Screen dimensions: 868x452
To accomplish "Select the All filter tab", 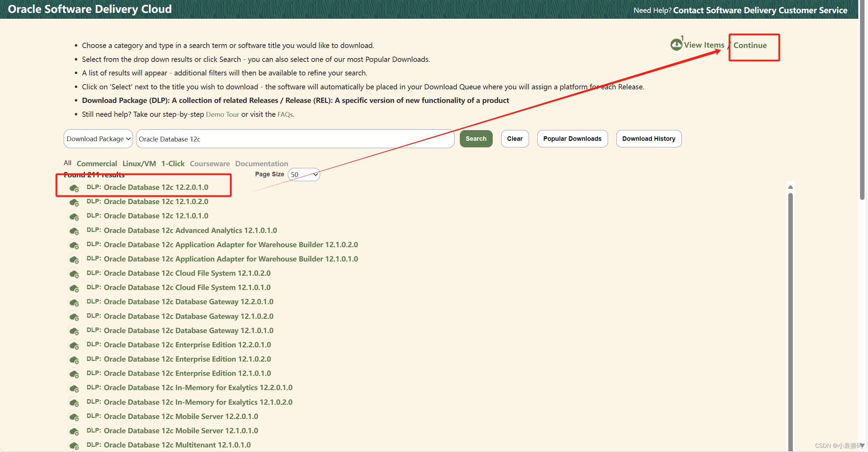I will click(68, 163).
